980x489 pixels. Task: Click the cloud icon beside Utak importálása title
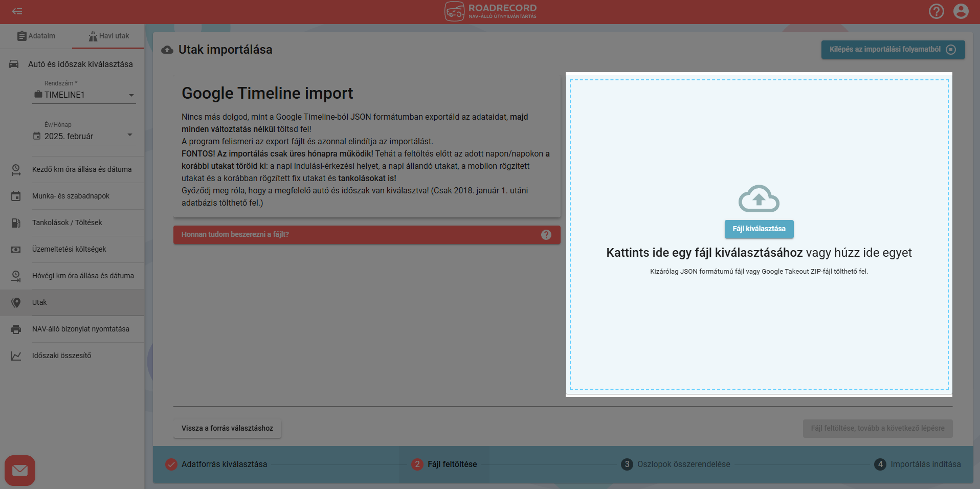point(167,50)
